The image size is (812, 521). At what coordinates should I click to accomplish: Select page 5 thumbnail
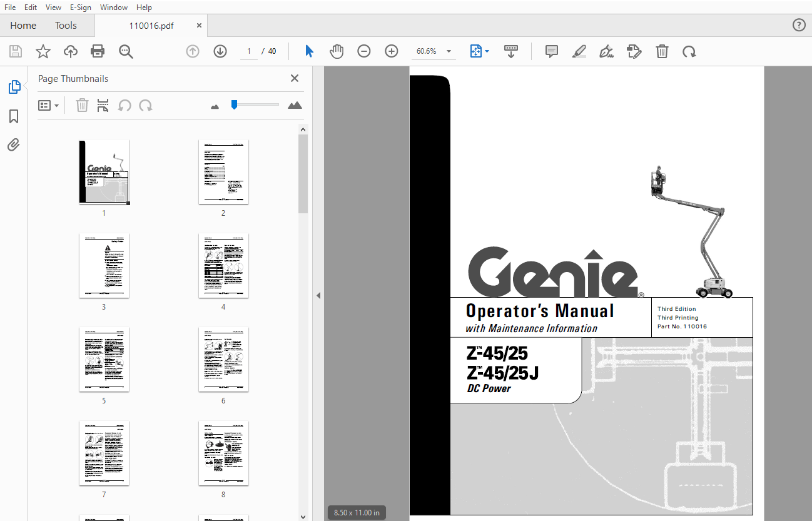click(104, 359)
